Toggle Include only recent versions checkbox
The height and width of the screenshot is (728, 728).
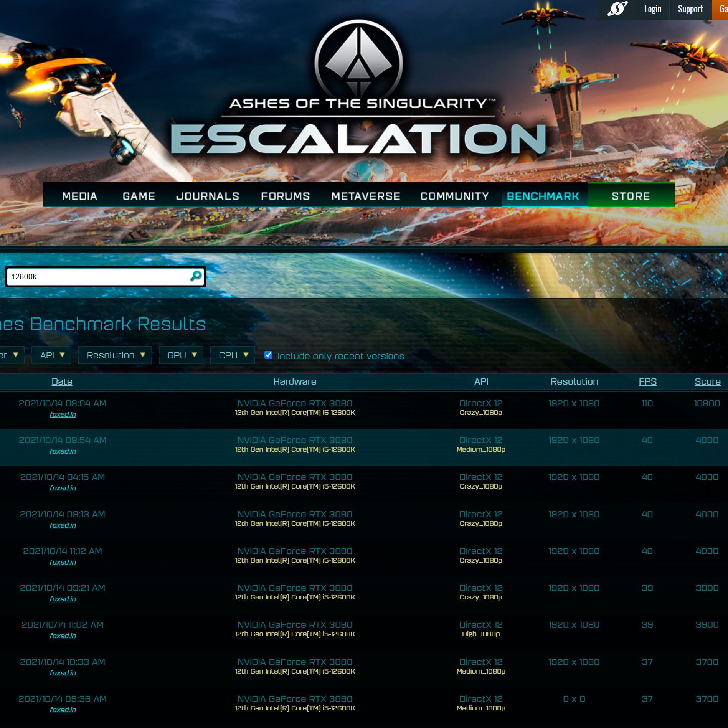click(269, 355)
